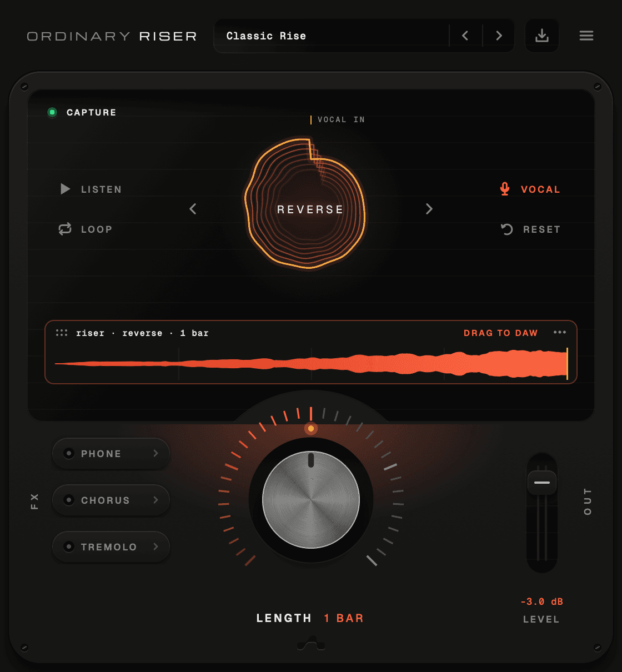Switch to next riser mode arrow
The width and height of the screenshot is (622, 672).
pos(429,209)
